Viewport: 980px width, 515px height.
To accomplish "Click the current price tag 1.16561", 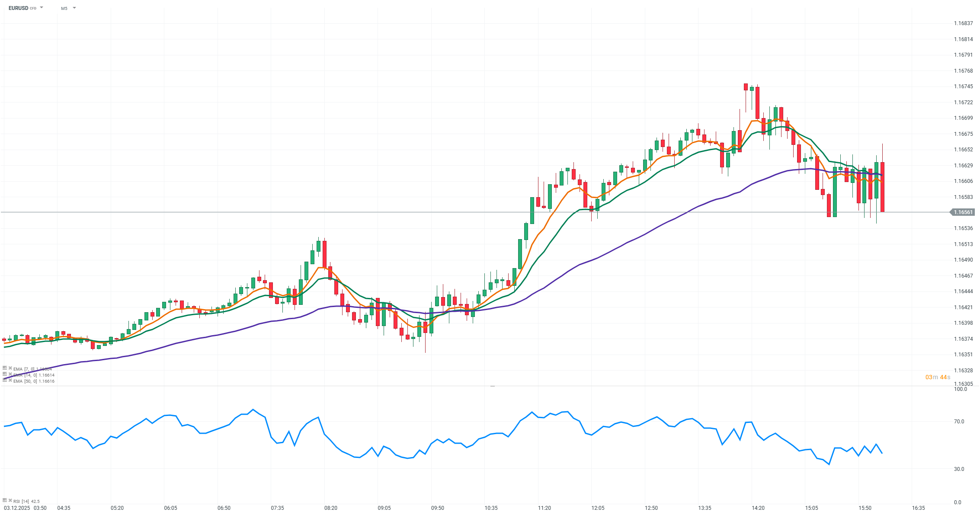I will coord(963,212).
